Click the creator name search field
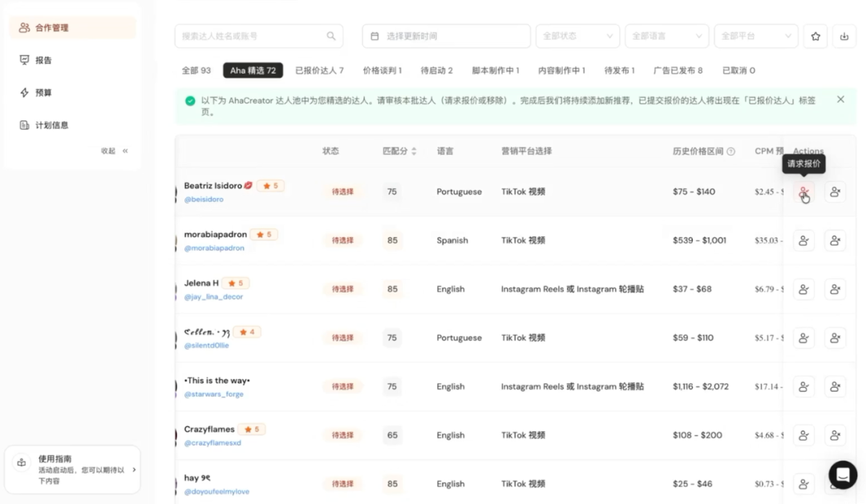Viewport: 866px width, 504px height. coord(258,36)
